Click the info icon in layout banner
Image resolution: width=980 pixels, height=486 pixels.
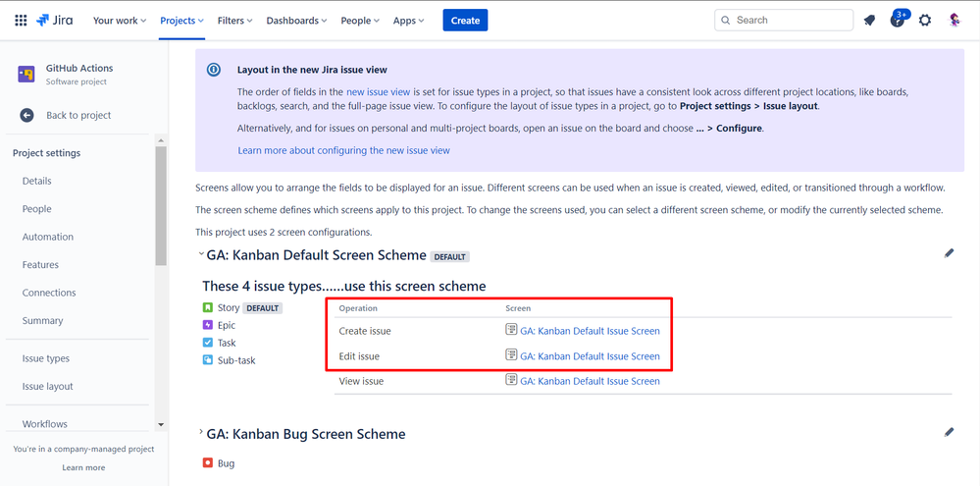pyautogui.click(x=214, y=70)
